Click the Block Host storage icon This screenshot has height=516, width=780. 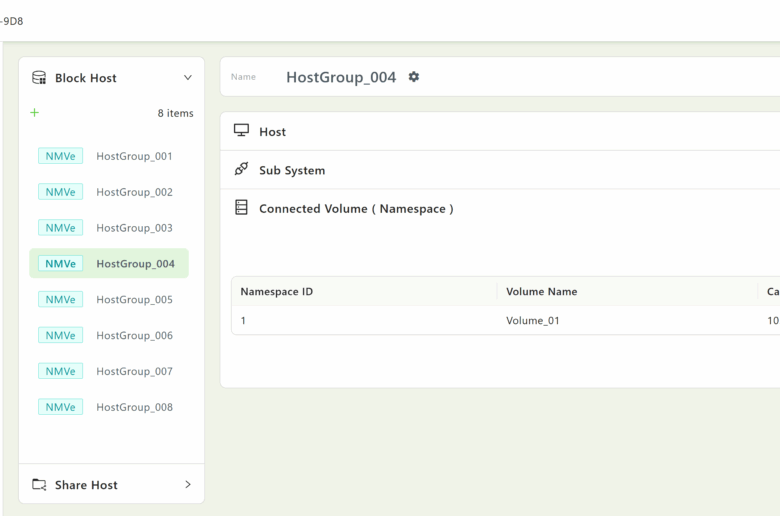click(39, 78)
